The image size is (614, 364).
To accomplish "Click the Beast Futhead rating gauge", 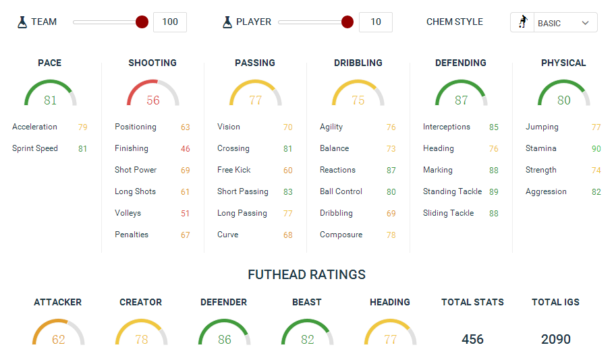I will coord(307,333).
